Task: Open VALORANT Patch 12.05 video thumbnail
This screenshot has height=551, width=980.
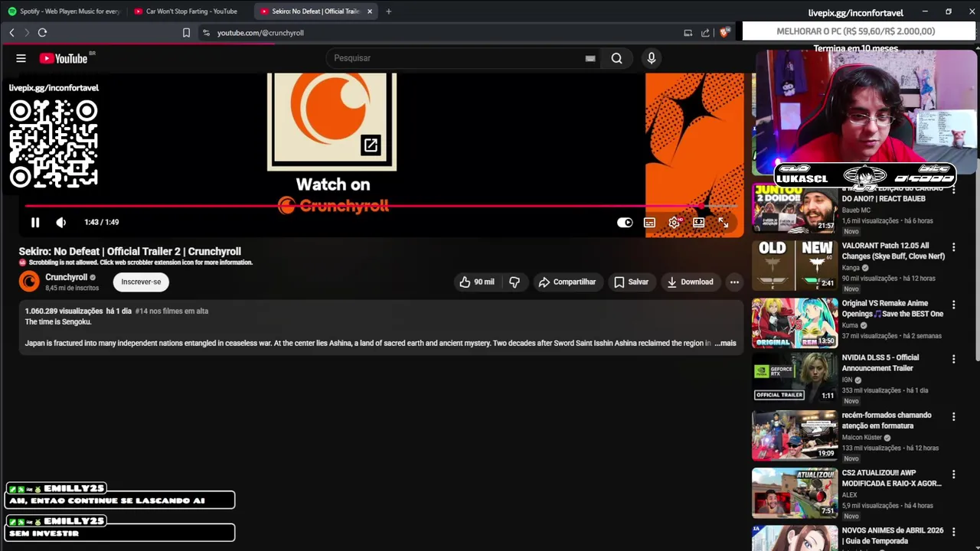Action: (x=795, y=265)
